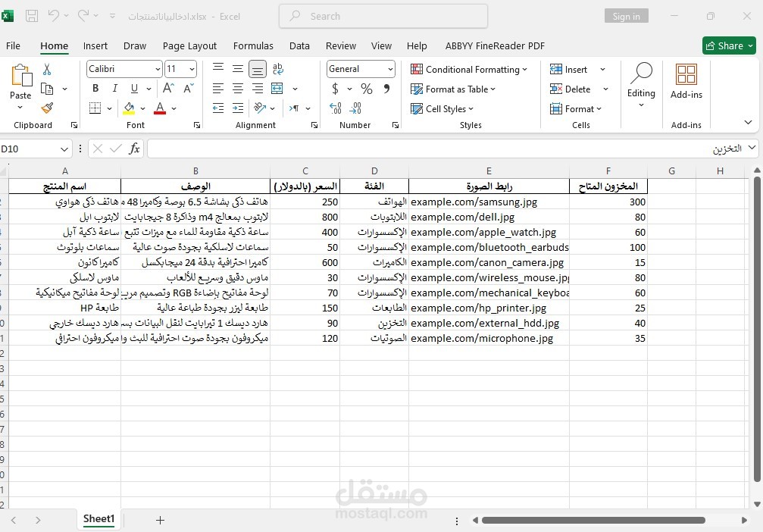Activate the Format Painter brush

(x=47, y=108)
